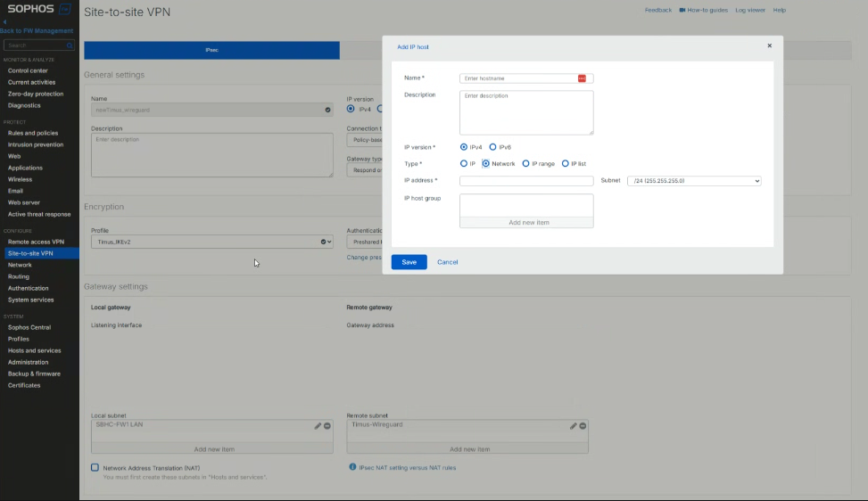The width and height of the screenshot is (868, 501).
Task: Click the search magnifier icon in sidebar
Action: click(70, 45)
